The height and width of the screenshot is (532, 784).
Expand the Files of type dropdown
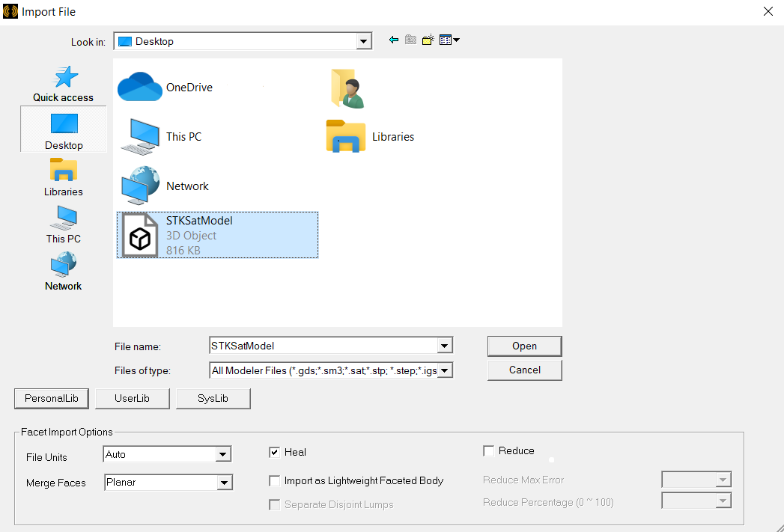445,370
